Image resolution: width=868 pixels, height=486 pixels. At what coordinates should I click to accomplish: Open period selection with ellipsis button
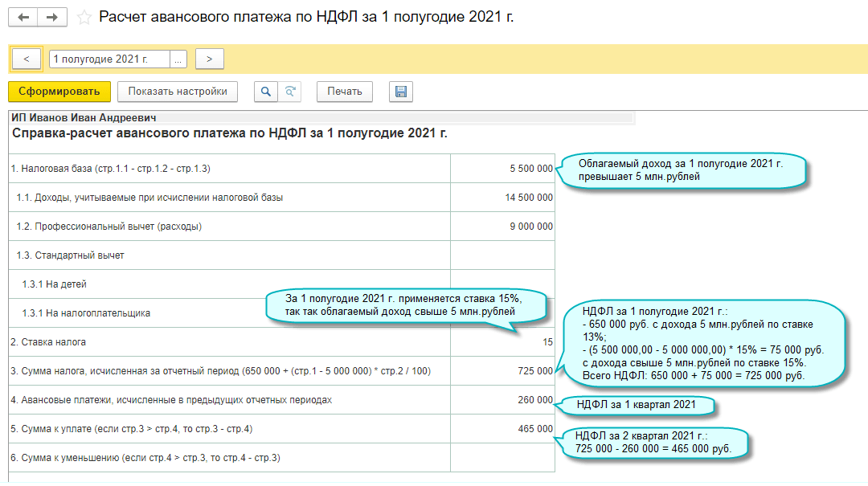(x=178, y=59)
